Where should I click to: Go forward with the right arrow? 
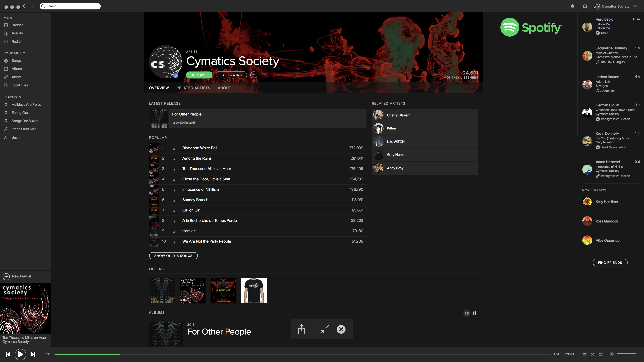(32, 6)
